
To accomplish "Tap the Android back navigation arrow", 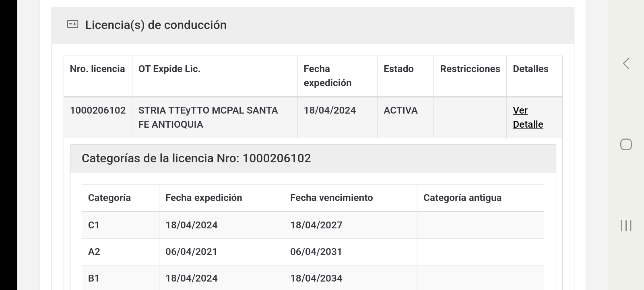I will pos(626,63).
